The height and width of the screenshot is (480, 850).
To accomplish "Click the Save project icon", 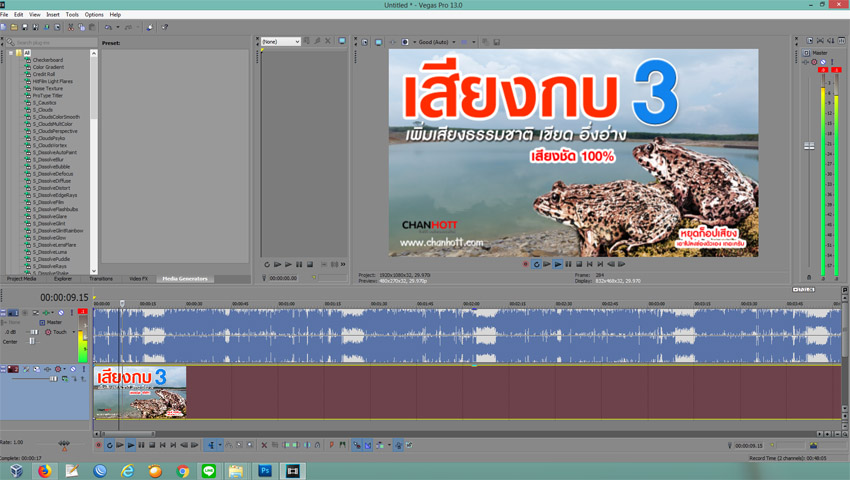I will 25,27.
